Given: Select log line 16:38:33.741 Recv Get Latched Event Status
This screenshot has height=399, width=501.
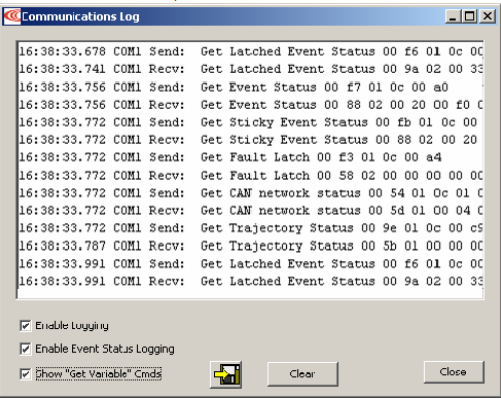Looking at the screenshot, I should [251, 69].
